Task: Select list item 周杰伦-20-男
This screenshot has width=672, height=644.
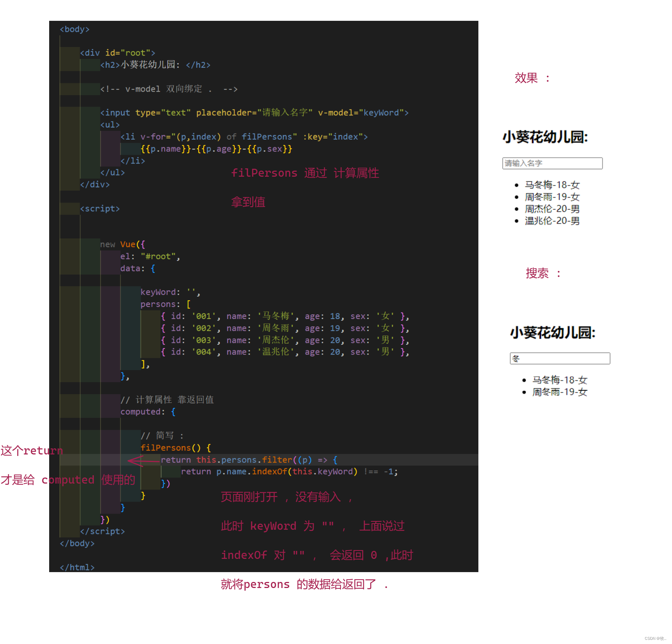Action: (552, 209)
